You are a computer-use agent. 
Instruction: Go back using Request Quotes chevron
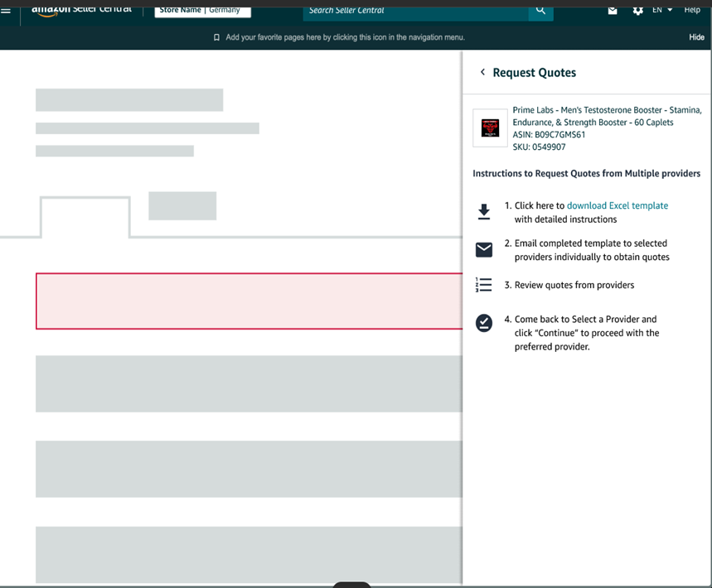pos(482,72)
